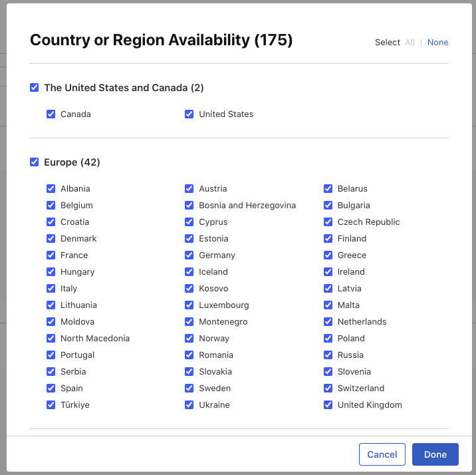Uncheck the United Kingdom checkbox
The height and width of the screenshot is (475, 476).
pyautogui.click(x=328, y=405)
